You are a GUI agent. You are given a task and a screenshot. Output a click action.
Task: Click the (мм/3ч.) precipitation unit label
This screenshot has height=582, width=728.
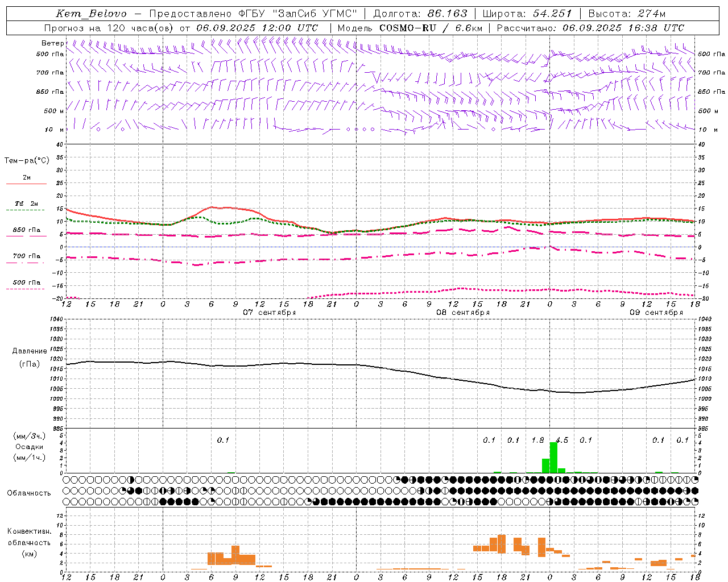coord(30,436)
